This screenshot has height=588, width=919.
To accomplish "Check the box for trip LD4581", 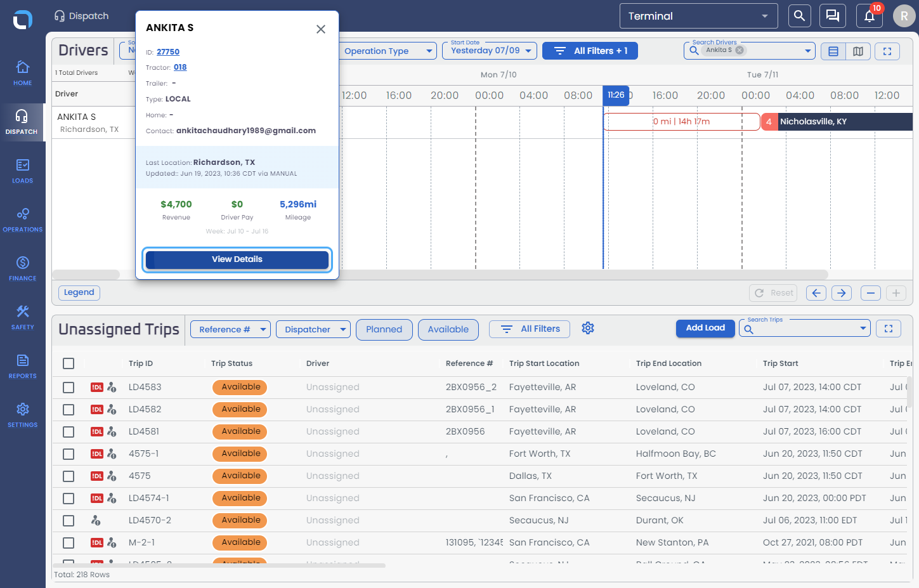I will 68,432.
